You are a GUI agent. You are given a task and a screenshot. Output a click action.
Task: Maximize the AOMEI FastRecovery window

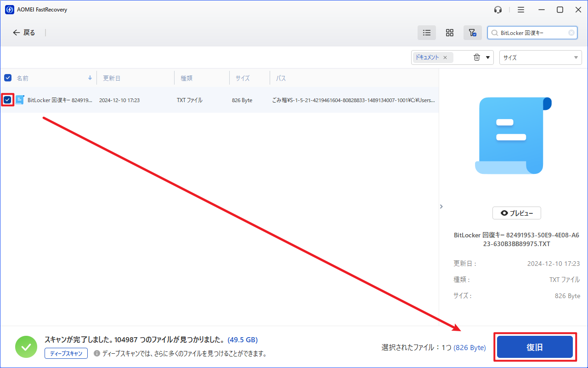(560, 10)
